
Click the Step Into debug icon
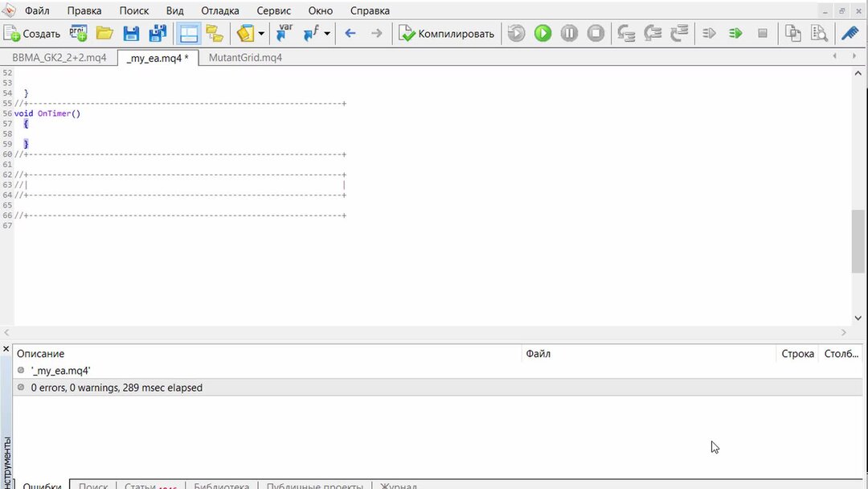coord(626,34)
